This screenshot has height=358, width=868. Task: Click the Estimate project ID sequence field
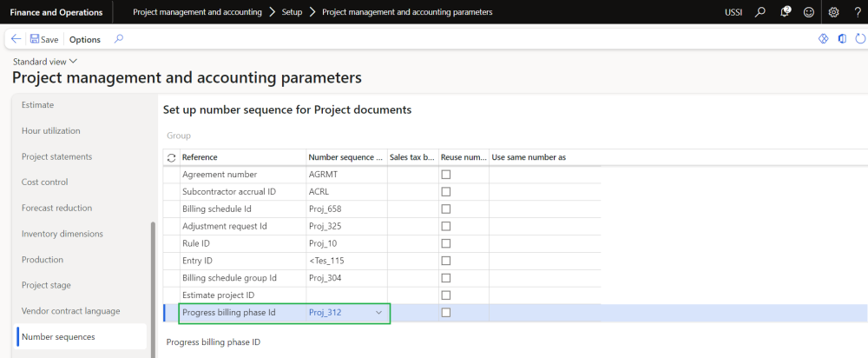(x=347, y=295)
